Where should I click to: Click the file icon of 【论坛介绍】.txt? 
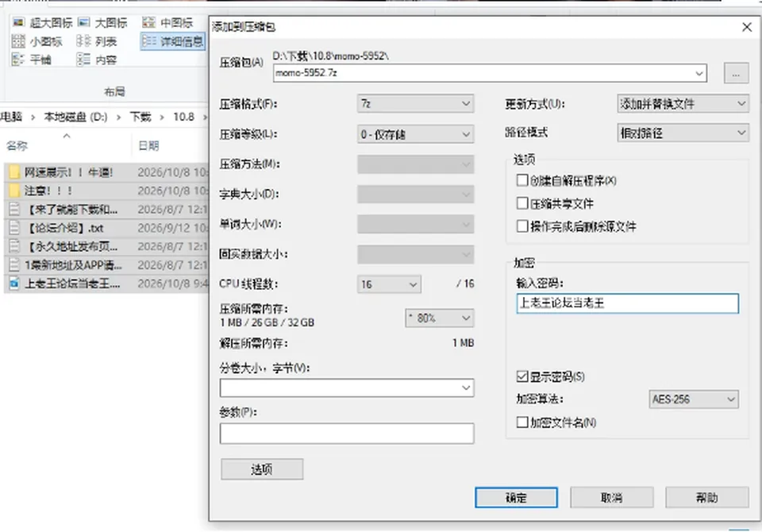coord(14,228)
